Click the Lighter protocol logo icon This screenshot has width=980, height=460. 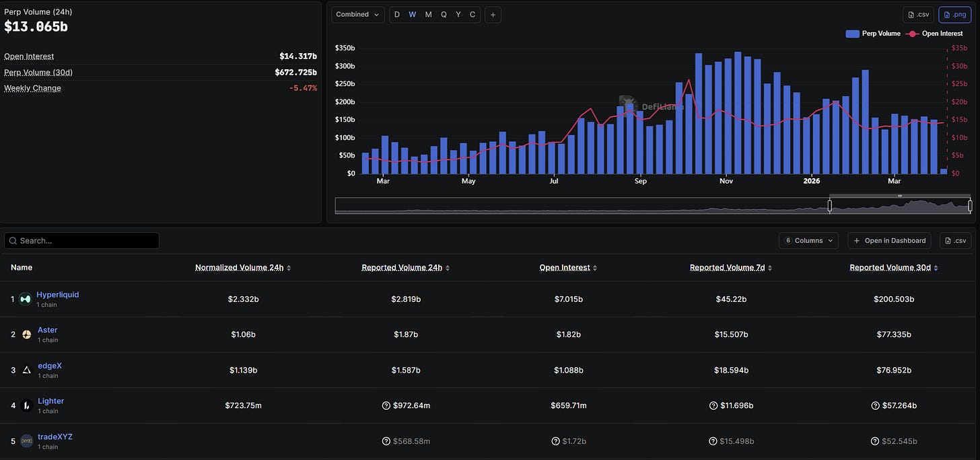point(26,406)
